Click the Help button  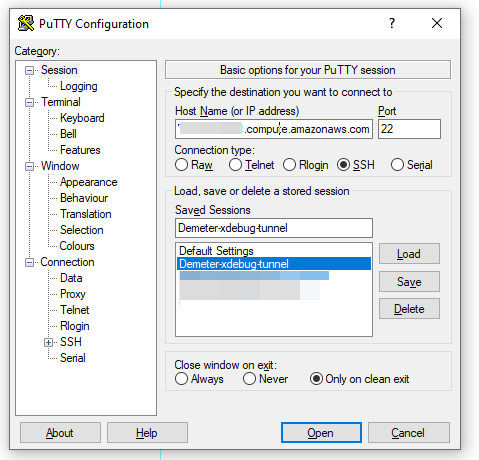click(147, 433)
